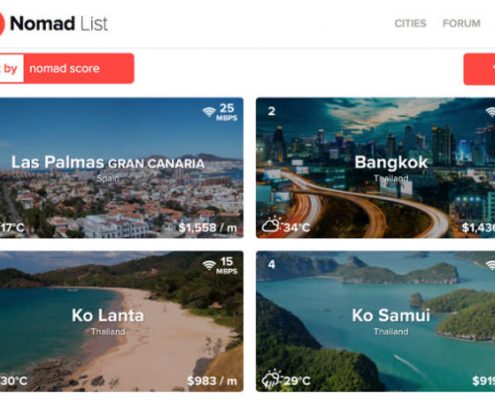Click the sort by label
The image size is (495, 400).
point(10,68)
